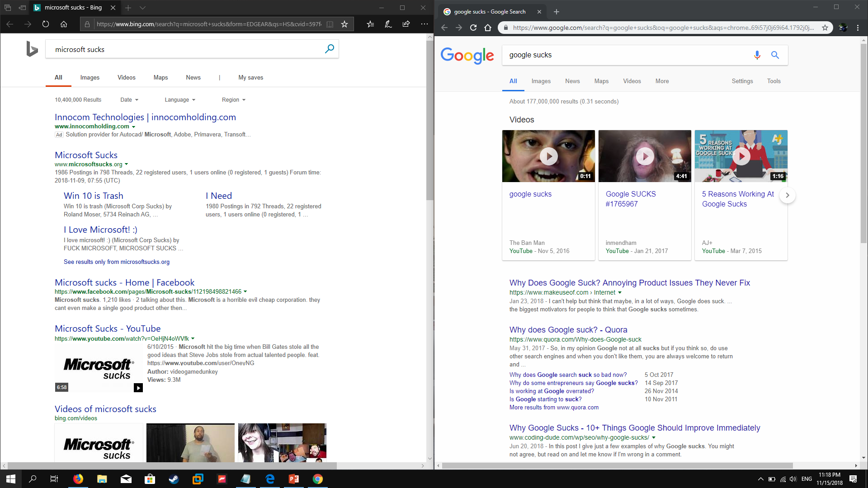Open 5 Reasons Working At Google Sucks
This screenshot has height=488, width=868.
pos(738,199)
